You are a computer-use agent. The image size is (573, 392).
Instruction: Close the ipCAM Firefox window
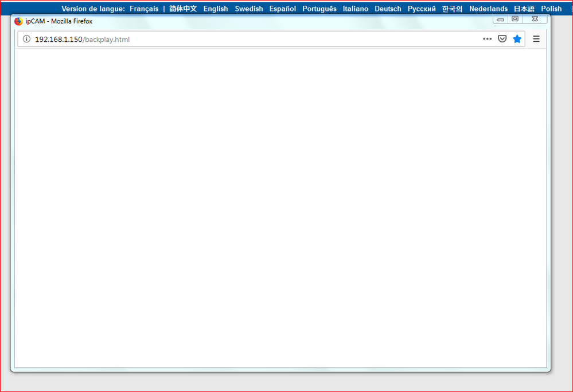535,19
